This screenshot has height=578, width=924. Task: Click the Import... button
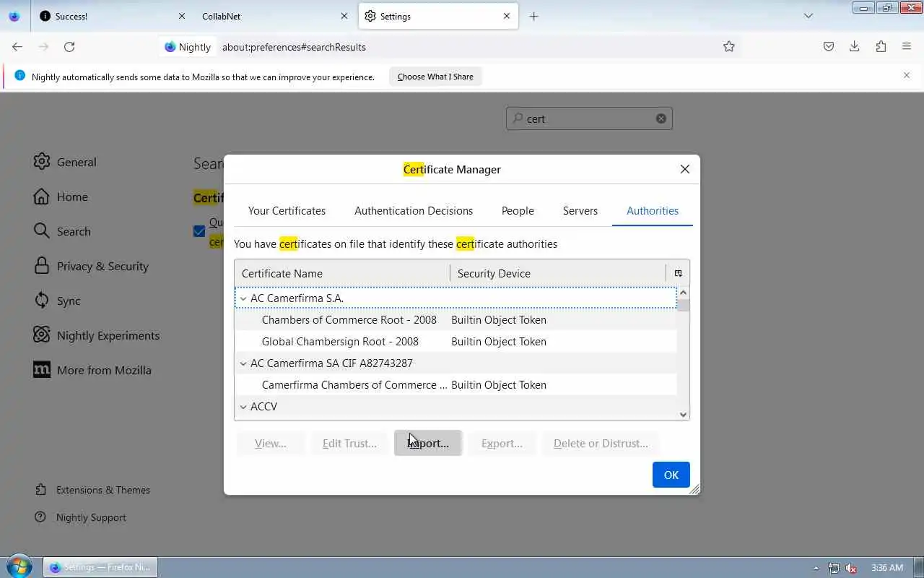(428, 443)
